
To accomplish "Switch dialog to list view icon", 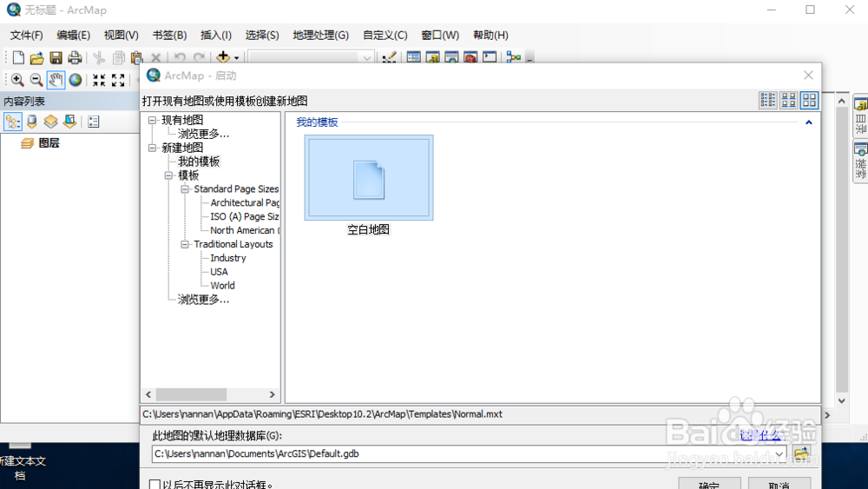I will [768, 100].
